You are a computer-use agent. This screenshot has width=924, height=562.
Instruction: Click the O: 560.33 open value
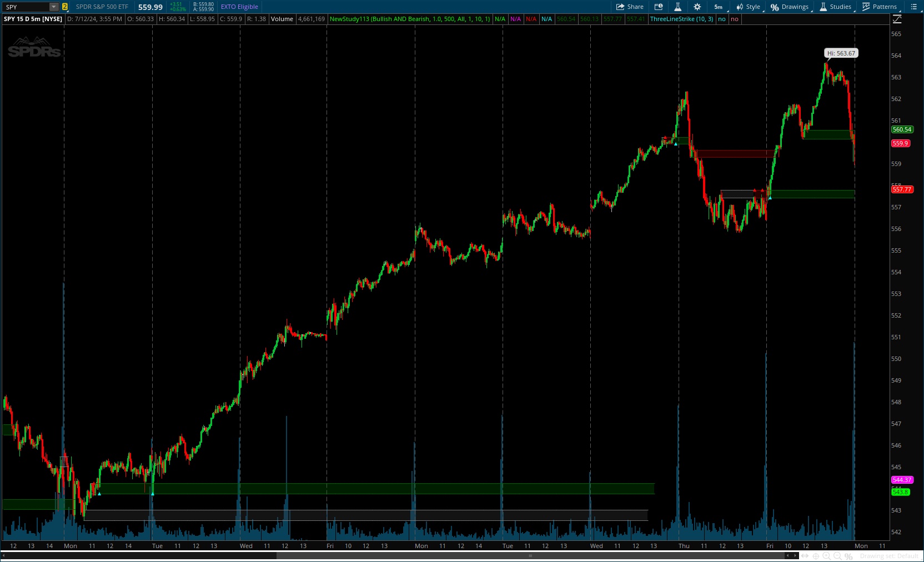click(140, 19)
